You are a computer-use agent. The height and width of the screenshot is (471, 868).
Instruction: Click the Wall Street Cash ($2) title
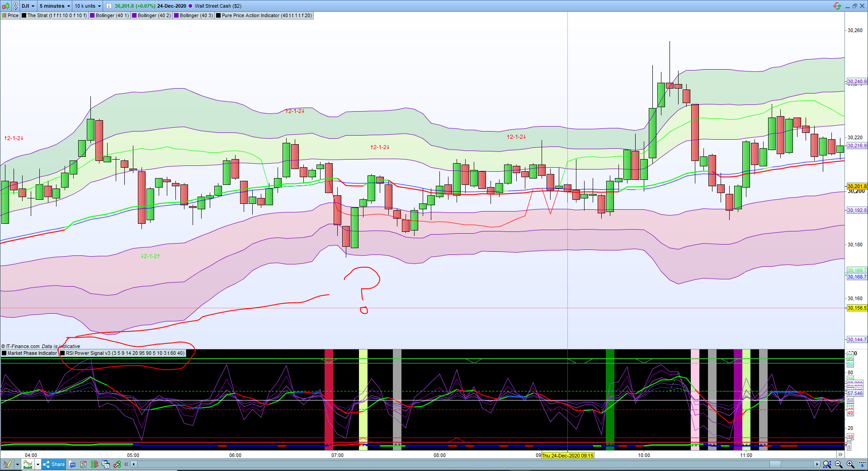coord(218,6)
